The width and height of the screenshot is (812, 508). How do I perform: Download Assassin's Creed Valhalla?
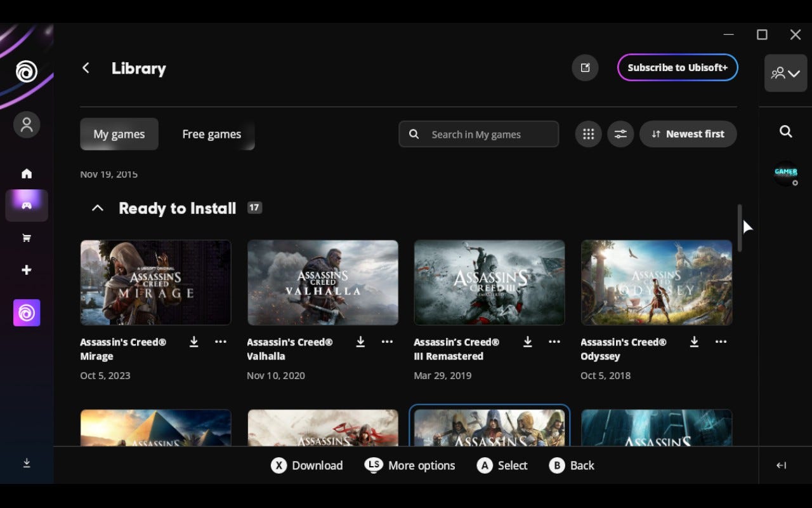[x=360, y=342]
